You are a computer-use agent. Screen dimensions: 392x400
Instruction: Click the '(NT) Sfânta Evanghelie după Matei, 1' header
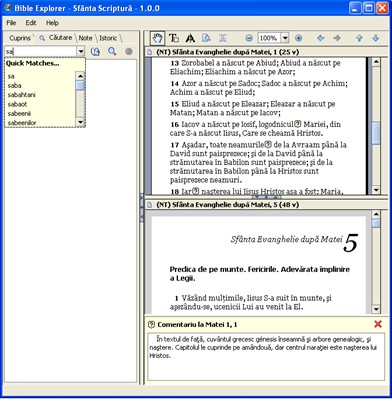(227, 52)
